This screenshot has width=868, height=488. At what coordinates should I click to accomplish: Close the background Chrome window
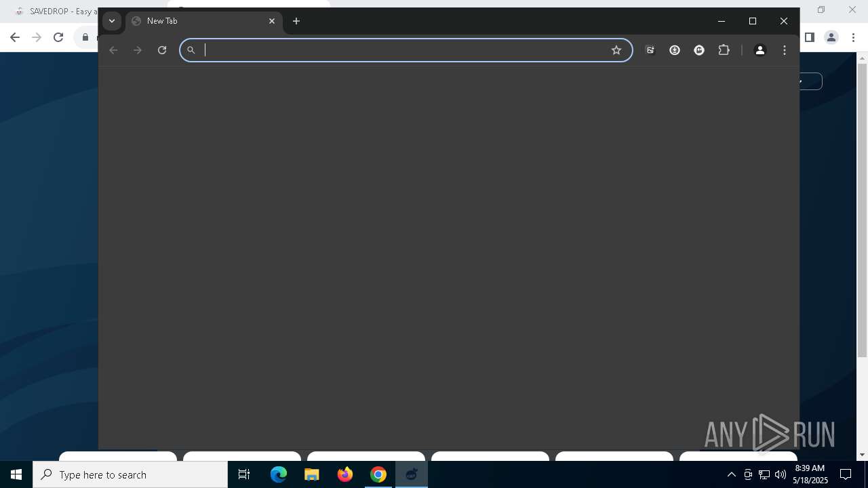[852, 9]
